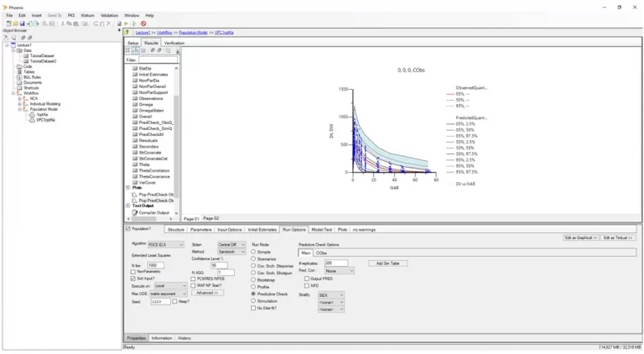Open the Residuals worksheet item
This screenshot has height=354, width=644.
tap(151, 139)
